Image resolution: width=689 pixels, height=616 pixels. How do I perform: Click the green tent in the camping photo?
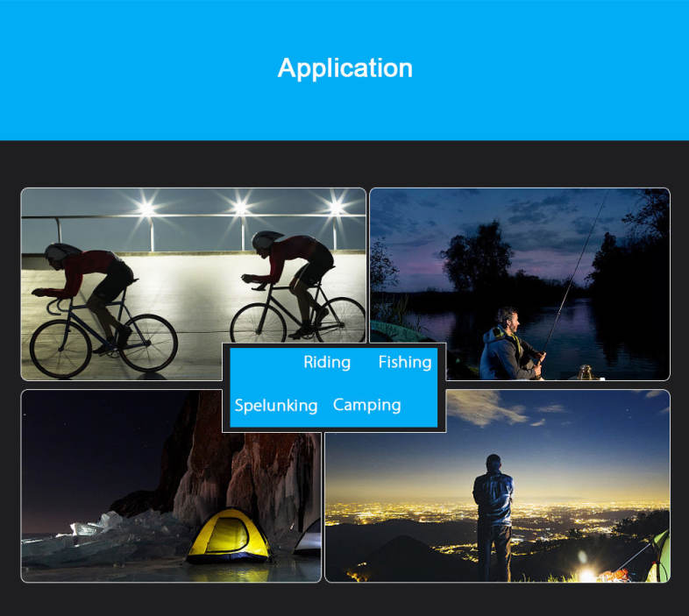(657, 556)
